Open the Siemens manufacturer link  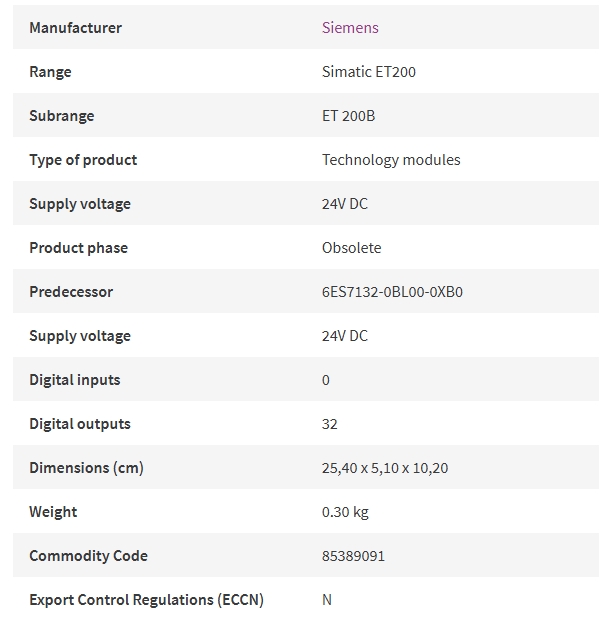(x=350, y=28)
